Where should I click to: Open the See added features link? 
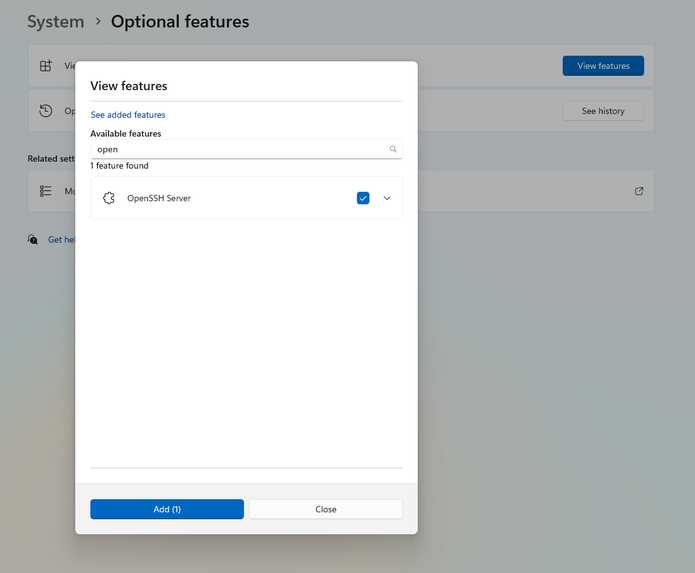128,115
